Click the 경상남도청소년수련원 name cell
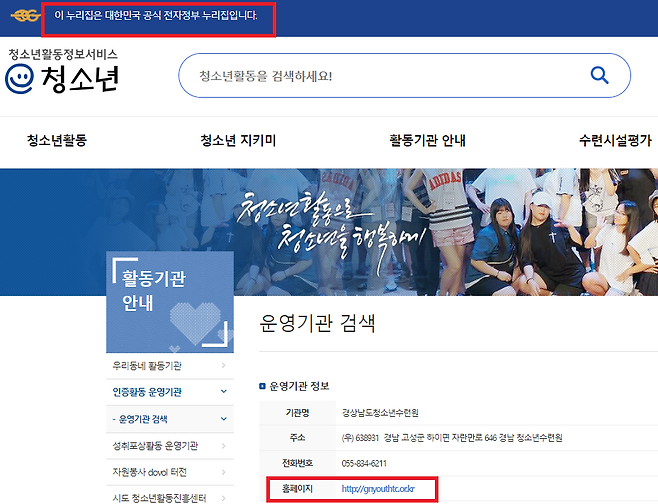This screenshot has height=504, width=658. (x=380, y=413)
